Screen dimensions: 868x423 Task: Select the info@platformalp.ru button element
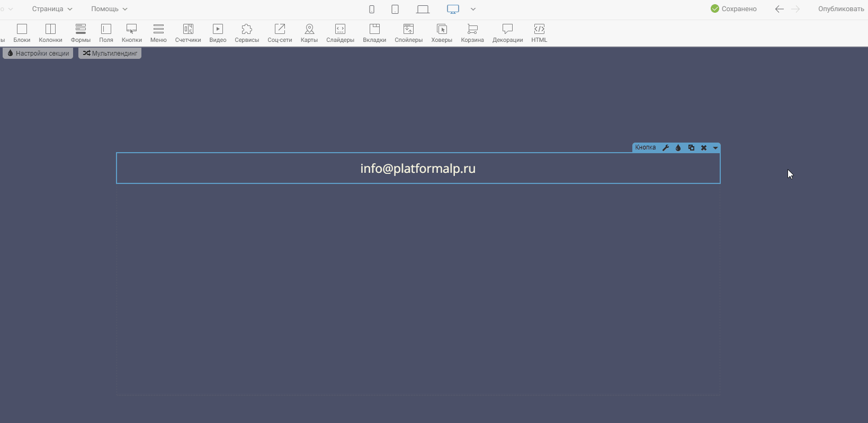click(418, 169)
